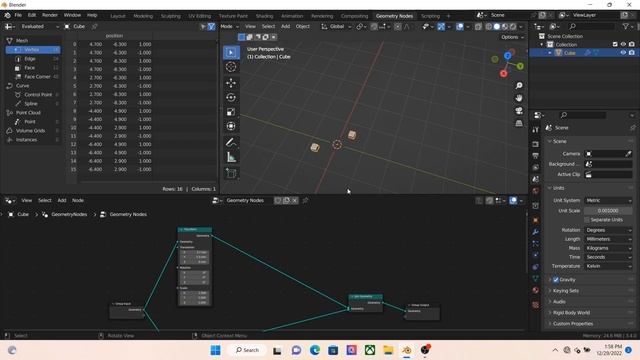The image size is (640, 360).
Task: Toggle the camera view icon
Action: 519,111
